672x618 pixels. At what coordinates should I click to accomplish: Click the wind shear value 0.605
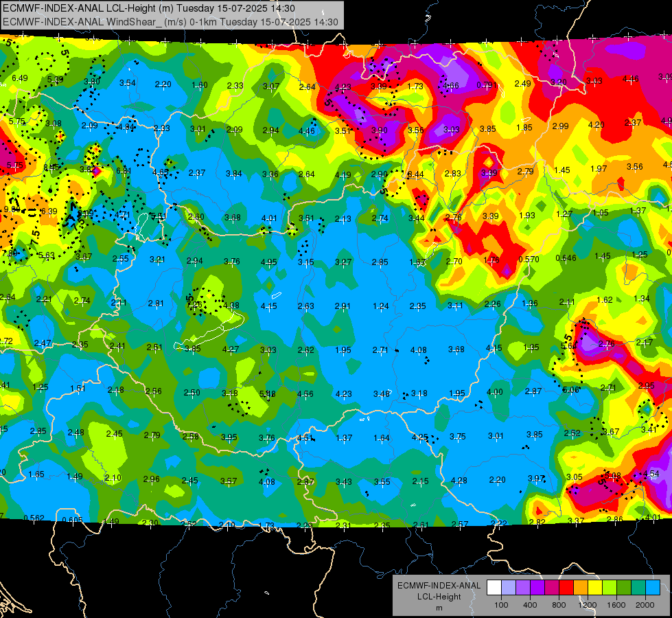pyautogui.click(x=72, y=520)
